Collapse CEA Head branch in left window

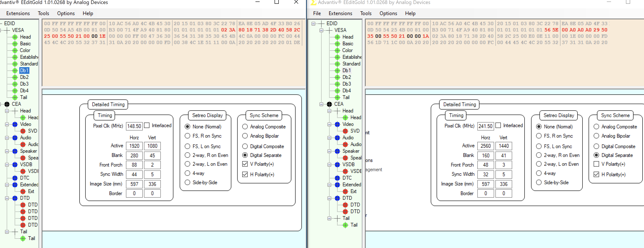pos(7,111)
